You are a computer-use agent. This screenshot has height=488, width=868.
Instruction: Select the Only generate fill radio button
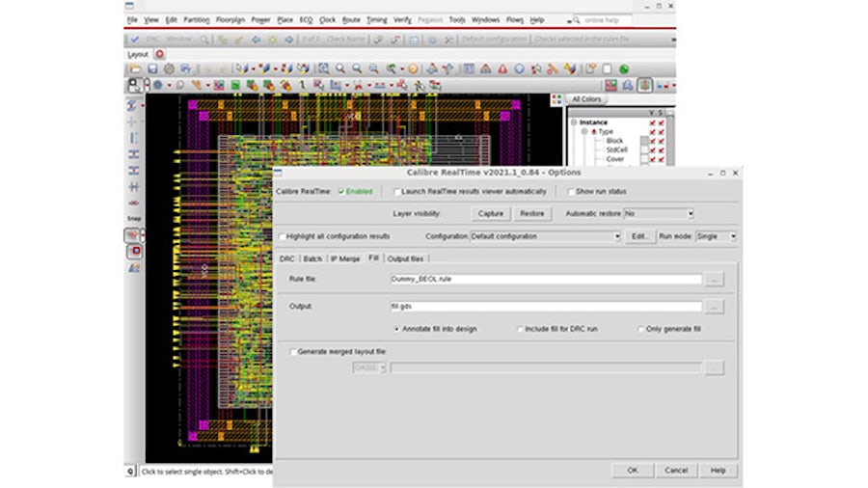click(641, 329)
